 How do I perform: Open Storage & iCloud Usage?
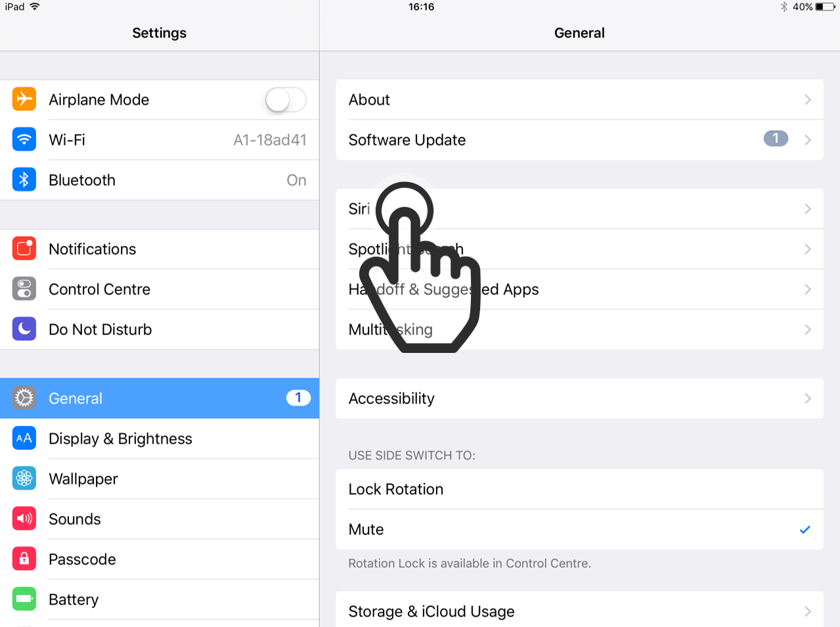click(579, 609)
